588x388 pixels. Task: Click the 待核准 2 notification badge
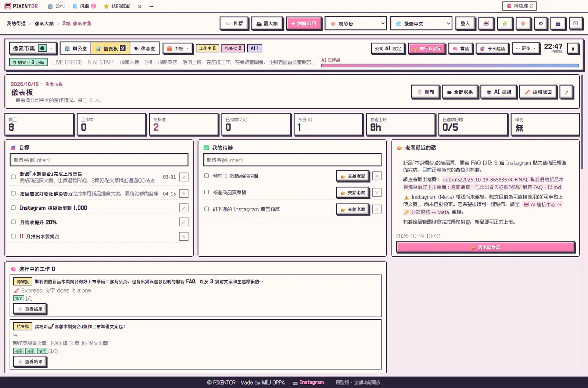click(x=520, y=6)
